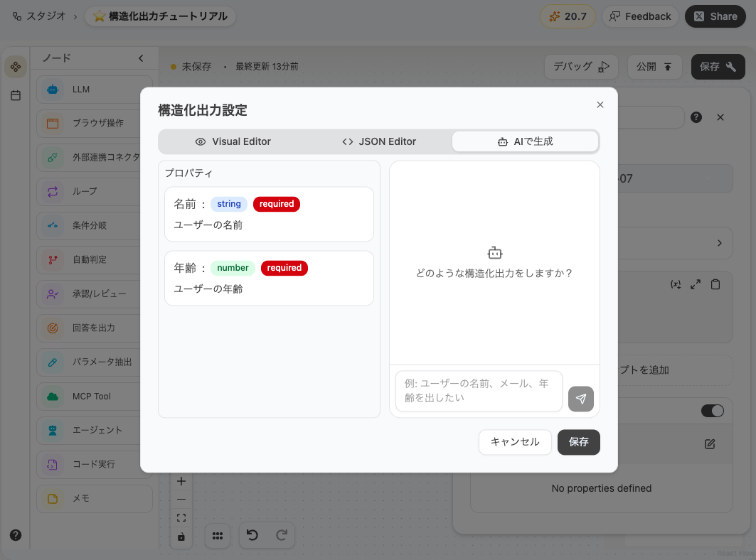Click the MCP Tool cloud icon
Viewport: 756px width, 560px height.
pyautogui.click(x=52, y=396)
